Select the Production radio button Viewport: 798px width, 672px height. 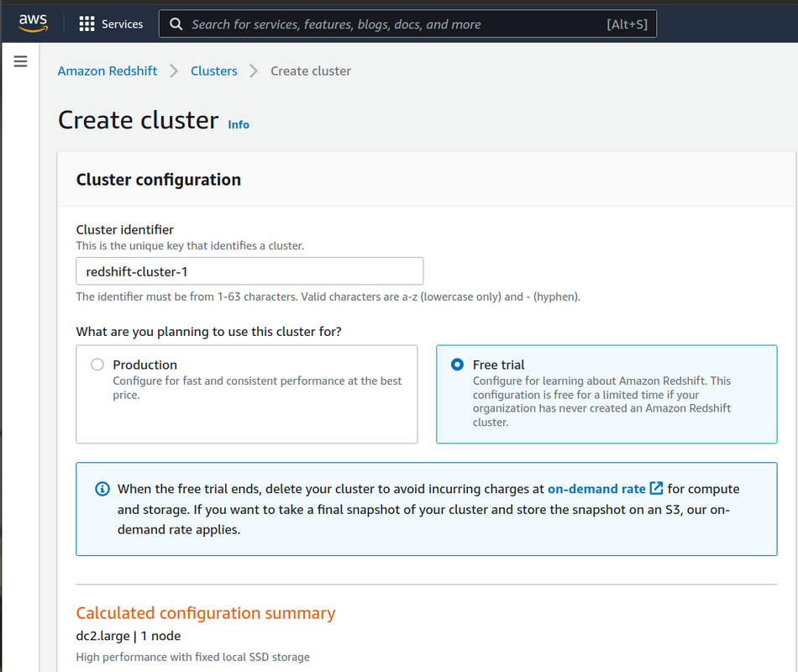[x=97, y=365]
